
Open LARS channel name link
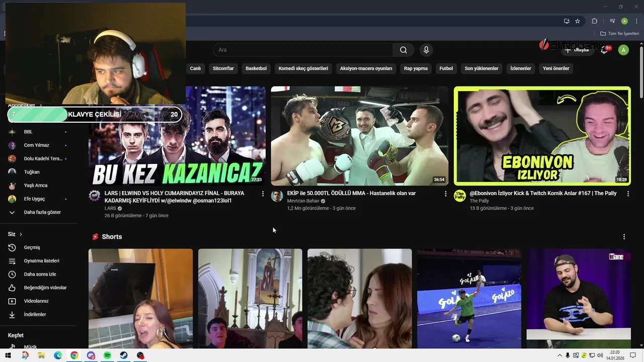point(110,208)
